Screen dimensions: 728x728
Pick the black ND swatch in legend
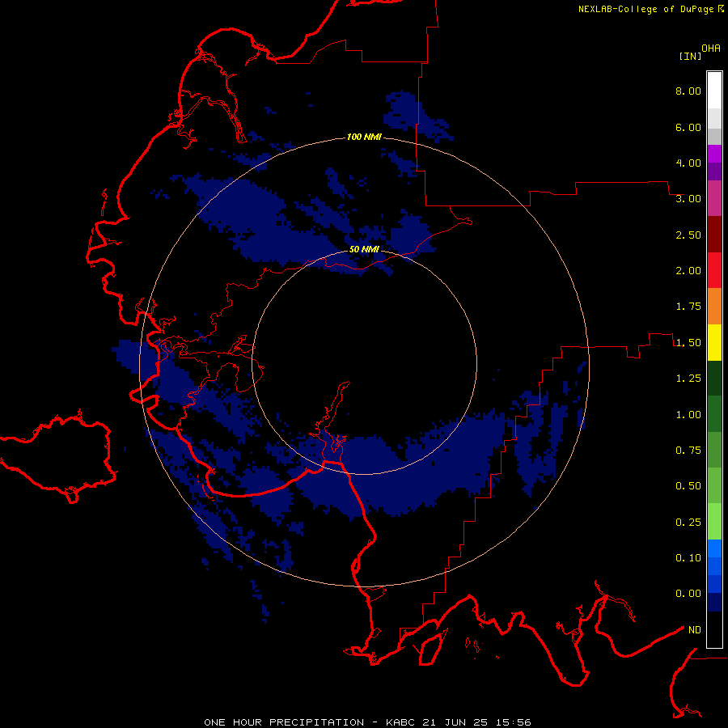click(x=714, y=629)
